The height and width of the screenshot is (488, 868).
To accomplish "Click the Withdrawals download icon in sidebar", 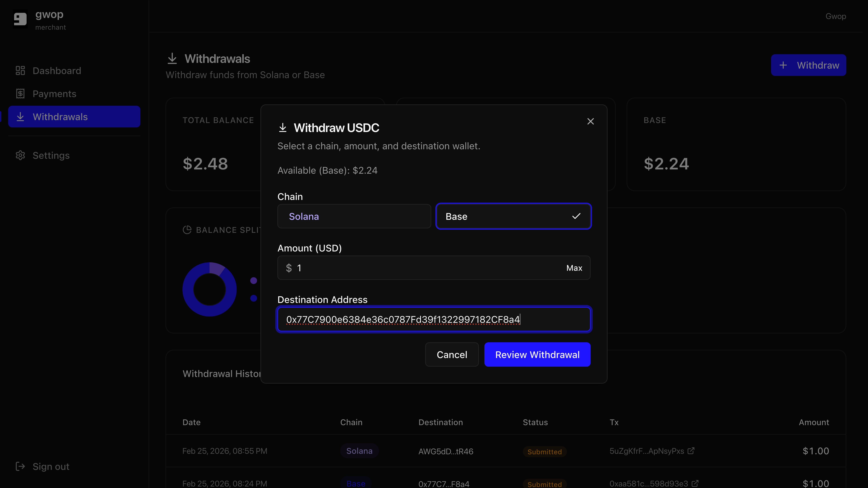I will pos(20,117).
